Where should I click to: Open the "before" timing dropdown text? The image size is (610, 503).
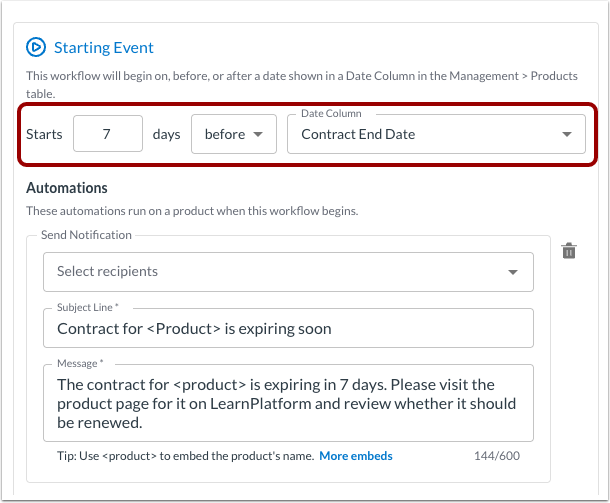tap(224, 134)
